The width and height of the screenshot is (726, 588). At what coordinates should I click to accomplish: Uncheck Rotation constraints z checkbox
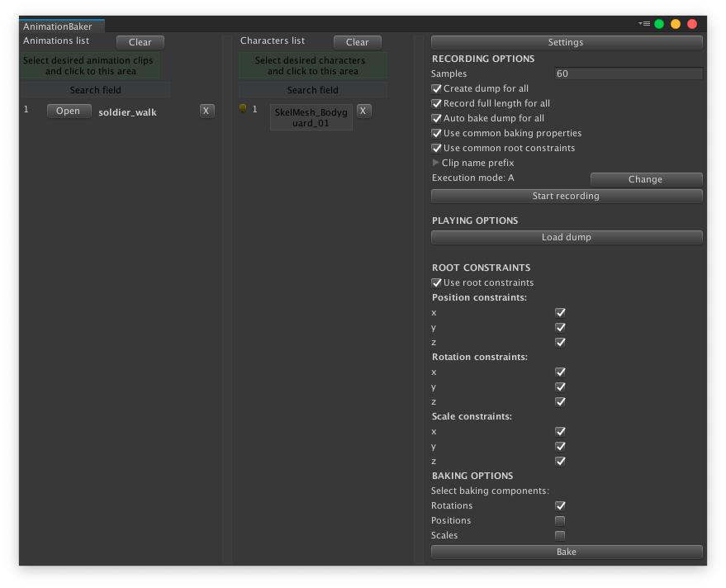(560, 401)
